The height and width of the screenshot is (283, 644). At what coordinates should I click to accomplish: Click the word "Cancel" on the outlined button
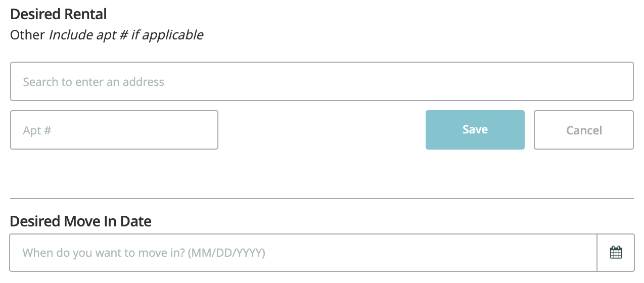tap(584, 130)
